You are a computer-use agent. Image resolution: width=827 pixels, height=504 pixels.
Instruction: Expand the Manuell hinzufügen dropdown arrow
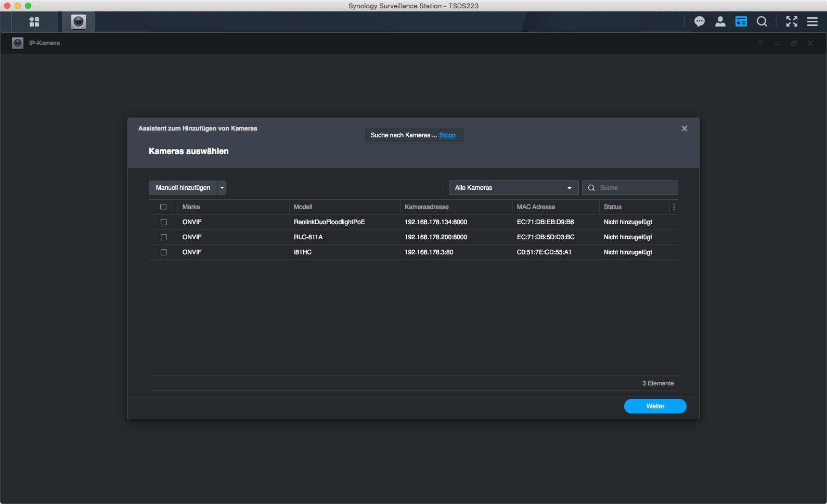pos(222,188)
